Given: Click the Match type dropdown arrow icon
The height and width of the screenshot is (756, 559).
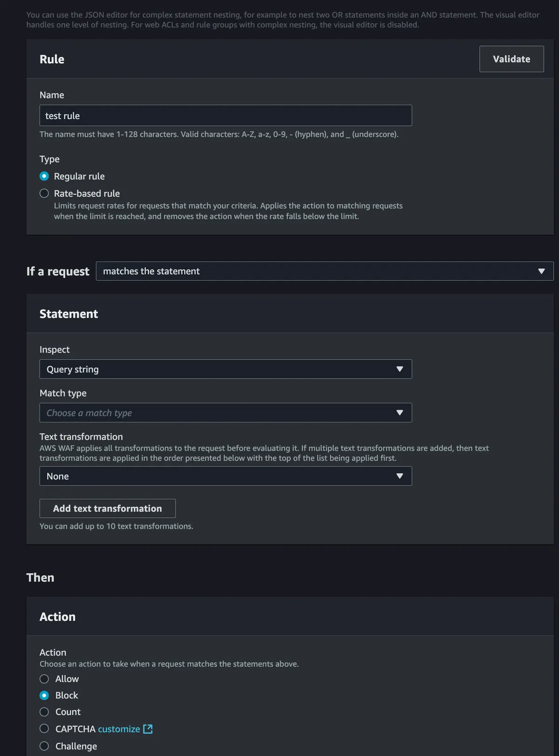Looking at the screenshot, I should 399,413.
